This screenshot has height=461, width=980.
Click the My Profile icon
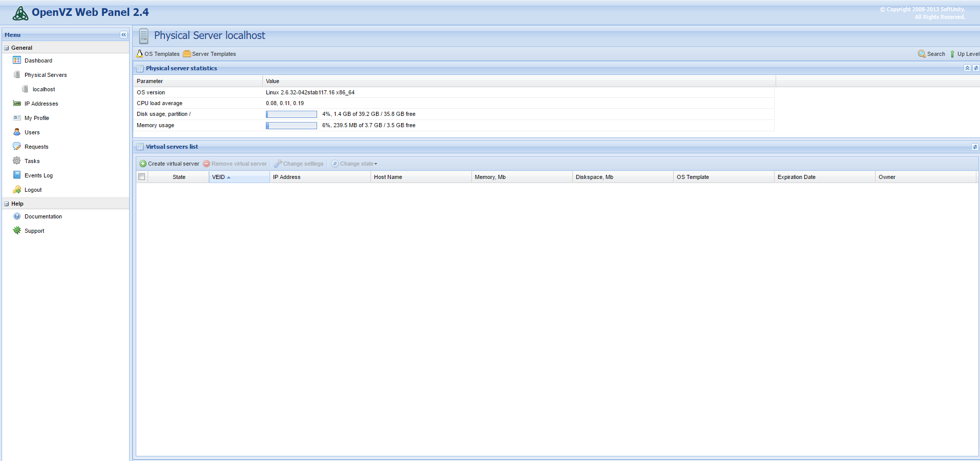pyautogui.click(x=17, y=117)
